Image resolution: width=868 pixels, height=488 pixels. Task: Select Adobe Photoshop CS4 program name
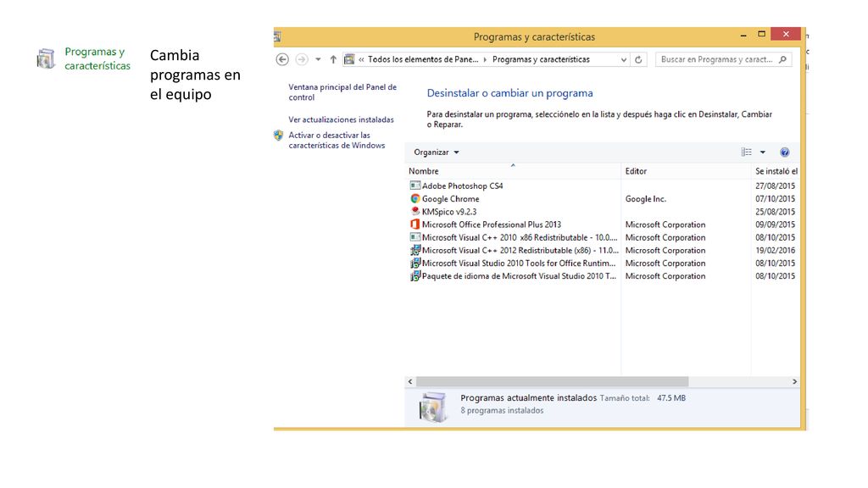tap(462, 186)
